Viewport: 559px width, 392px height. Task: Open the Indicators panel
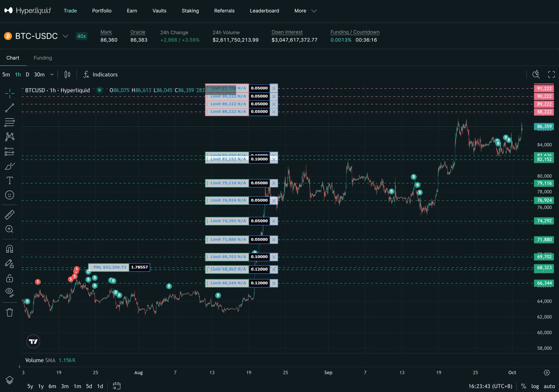point(100,74)
